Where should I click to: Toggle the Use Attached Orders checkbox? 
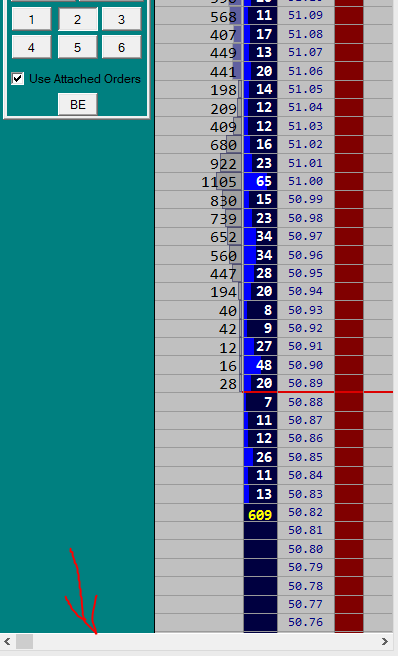click(18, 79)
